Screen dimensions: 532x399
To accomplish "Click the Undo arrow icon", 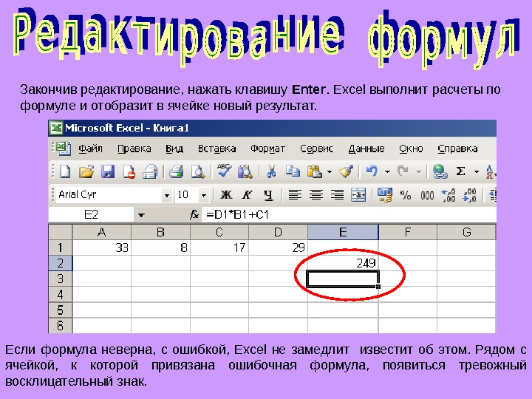I will point(372,171).
